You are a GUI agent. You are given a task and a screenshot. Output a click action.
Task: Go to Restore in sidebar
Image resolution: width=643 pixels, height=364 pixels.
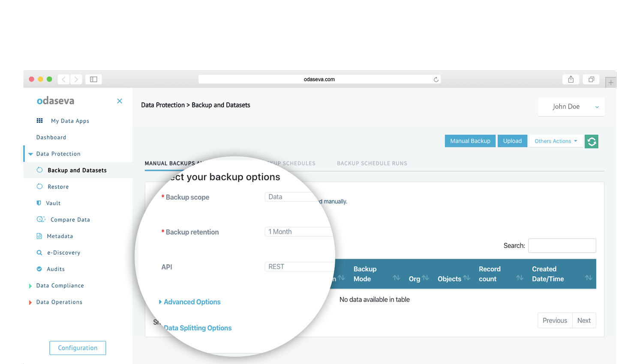pyautogui.click(x=58, y=187)
